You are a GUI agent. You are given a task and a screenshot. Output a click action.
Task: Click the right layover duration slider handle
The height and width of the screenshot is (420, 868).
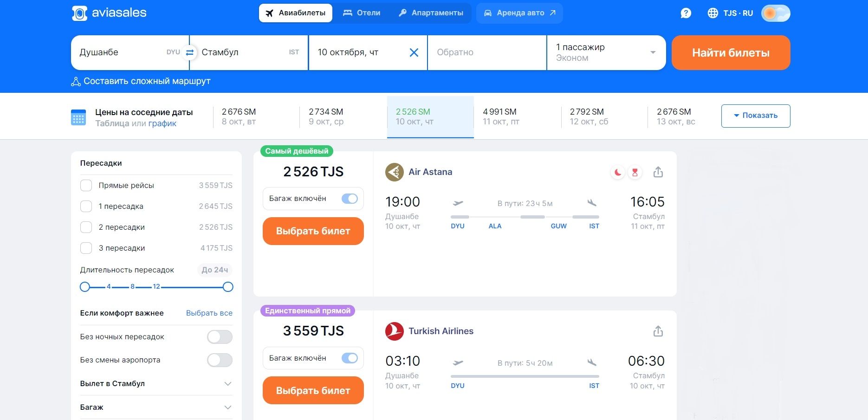[x=228, y=287]
